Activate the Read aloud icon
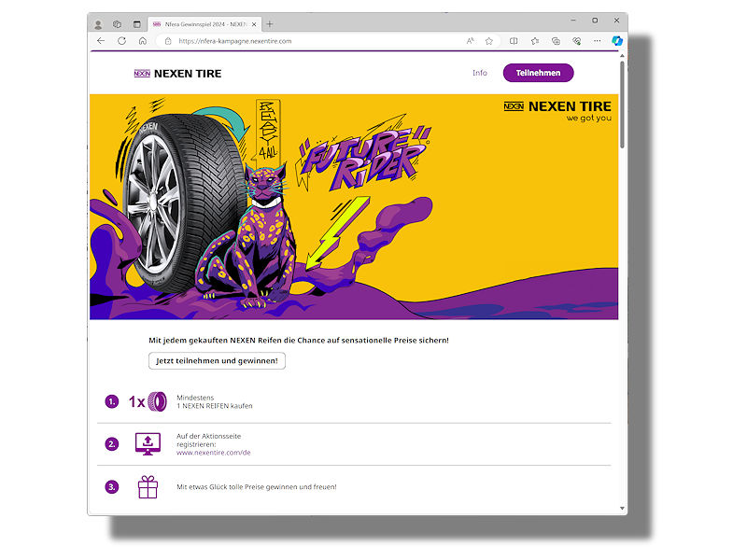Screen dimensions: 747x560 [x=471, y=41]
